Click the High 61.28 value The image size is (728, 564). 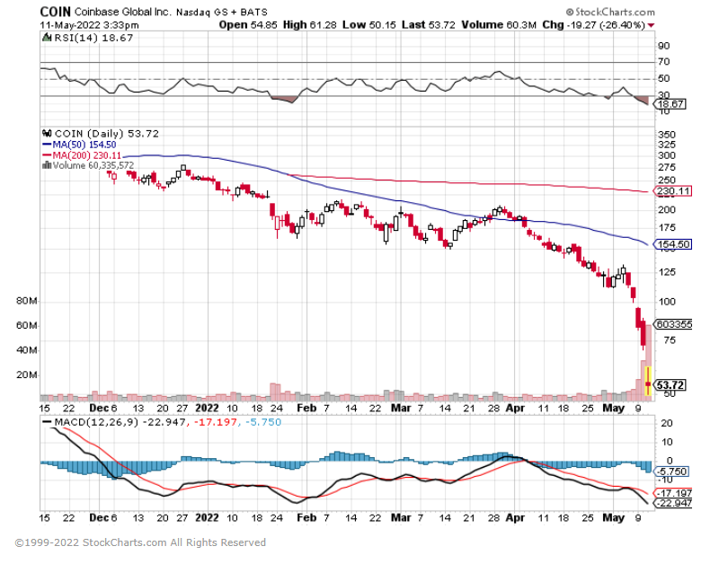309,24
